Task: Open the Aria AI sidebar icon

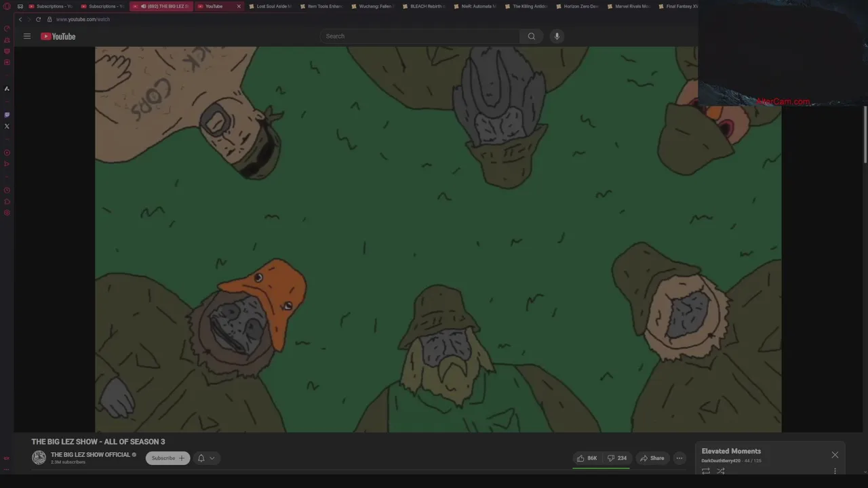Action: tap(7, 89)
